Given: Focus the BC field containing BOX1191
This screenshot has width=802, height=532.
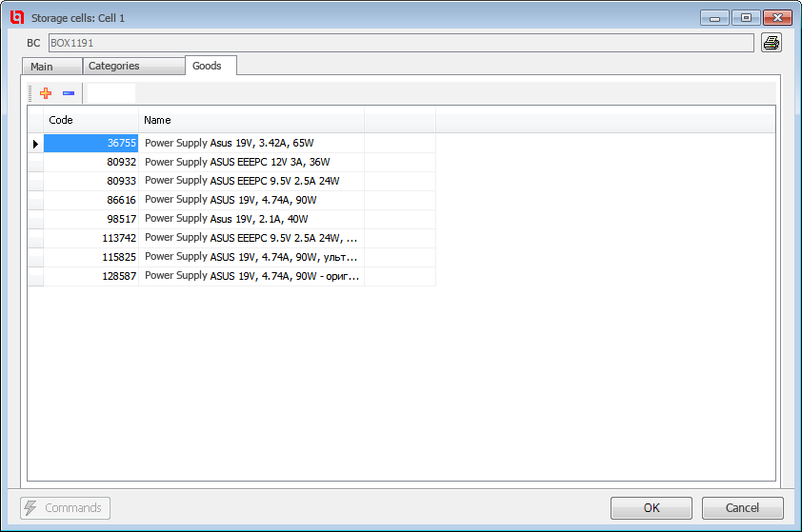Looking at the screenshot, I should point(401,43).
